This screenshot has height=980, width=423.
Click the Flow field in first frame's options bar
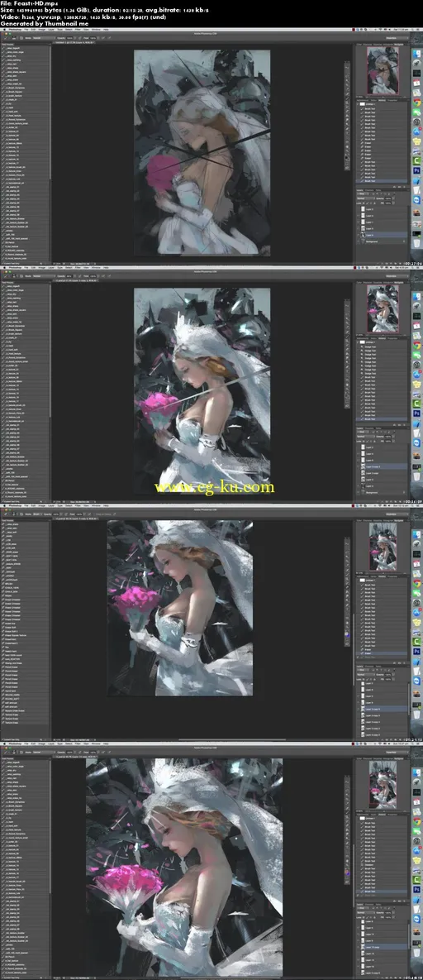click(x=93, y=38)
